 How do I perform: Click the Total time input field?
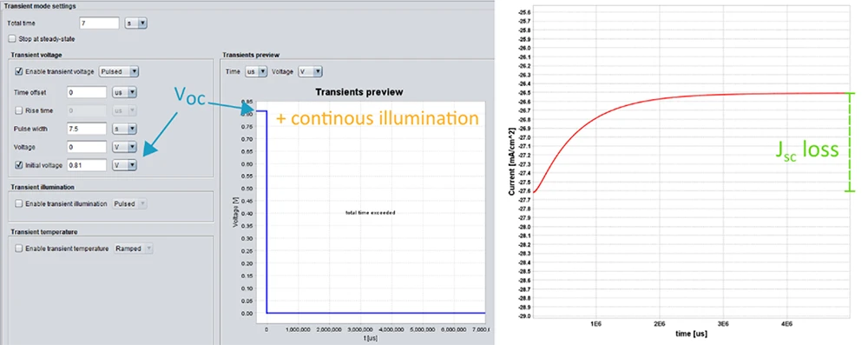click(x=100, y=23)
